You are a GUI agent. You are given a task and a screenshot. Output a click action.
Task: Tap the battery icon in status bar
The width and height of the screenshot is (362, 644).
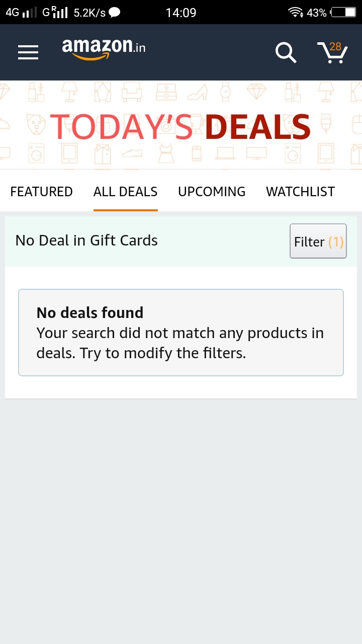tap(343, 13)
